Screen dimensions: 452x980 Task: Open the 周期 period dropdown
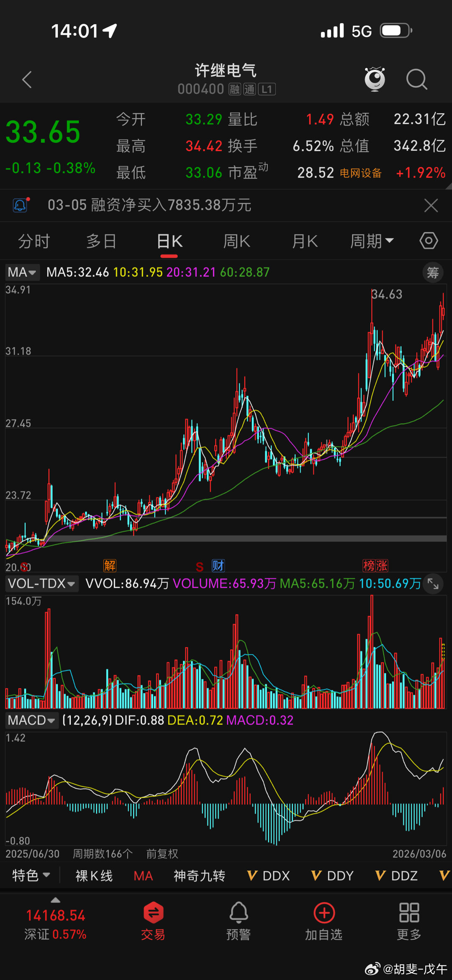point(372,241)
